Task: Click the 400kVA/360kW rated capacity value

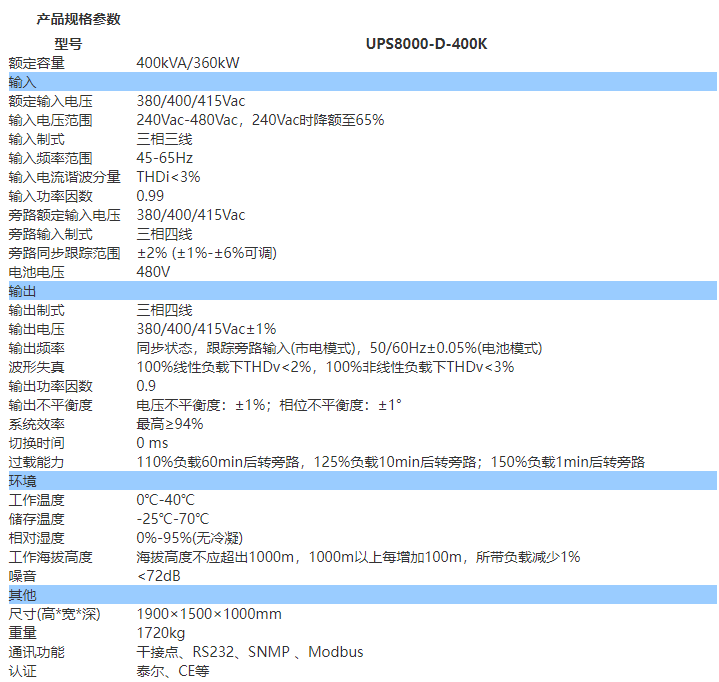Action: [187, 63]
